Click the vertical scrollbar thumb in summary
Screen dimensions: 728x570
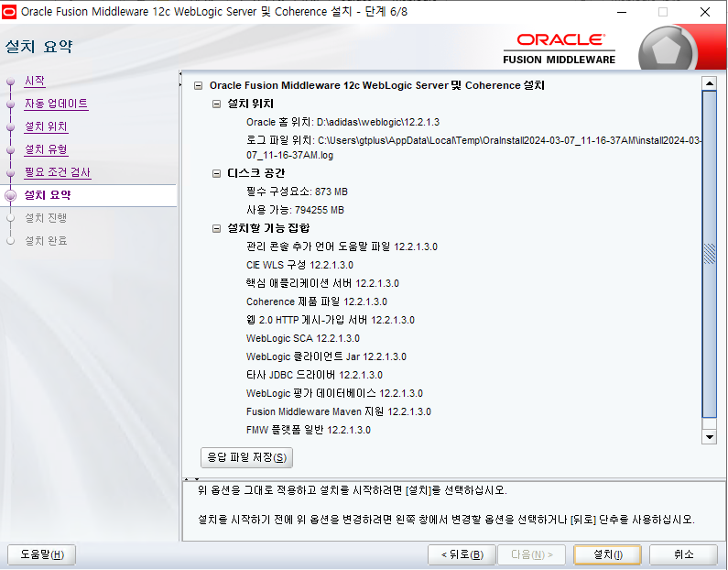click(709, 254)
